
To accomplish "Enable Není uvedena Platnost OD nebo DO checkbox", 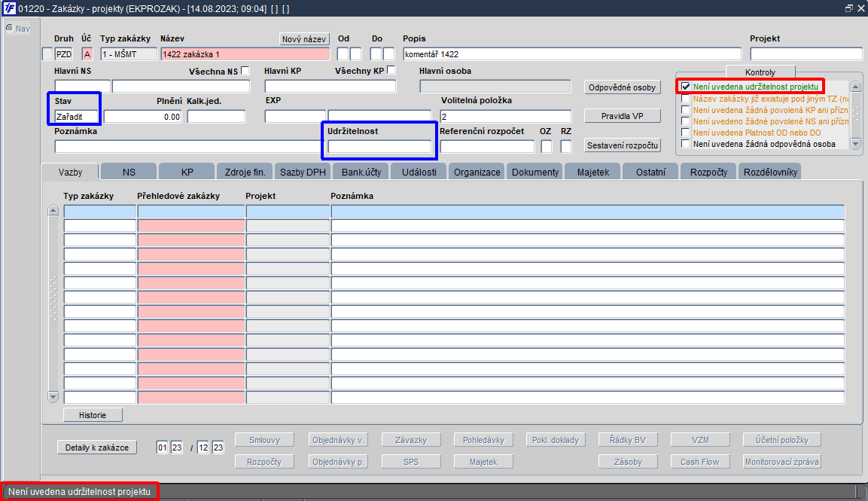I will coord(685,133).
